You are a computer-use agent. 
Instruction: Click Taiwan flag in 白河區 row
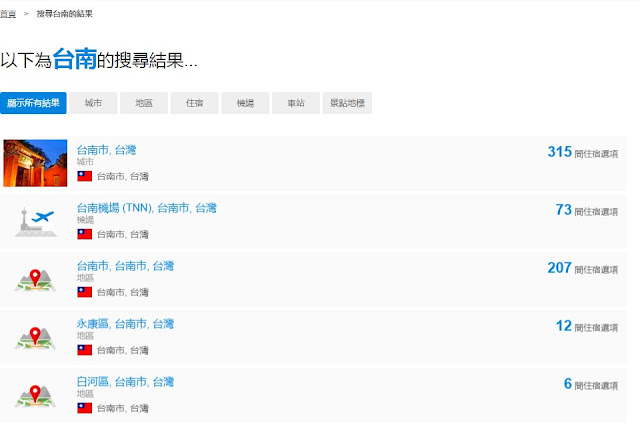[84, 408]
